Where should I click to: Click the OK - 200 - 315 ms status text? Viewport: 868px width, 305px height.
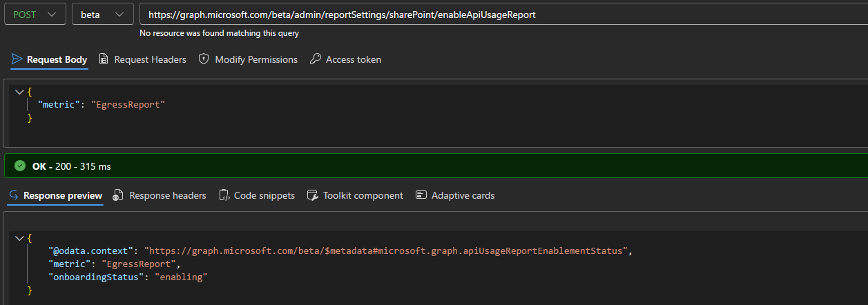[72, 166]
